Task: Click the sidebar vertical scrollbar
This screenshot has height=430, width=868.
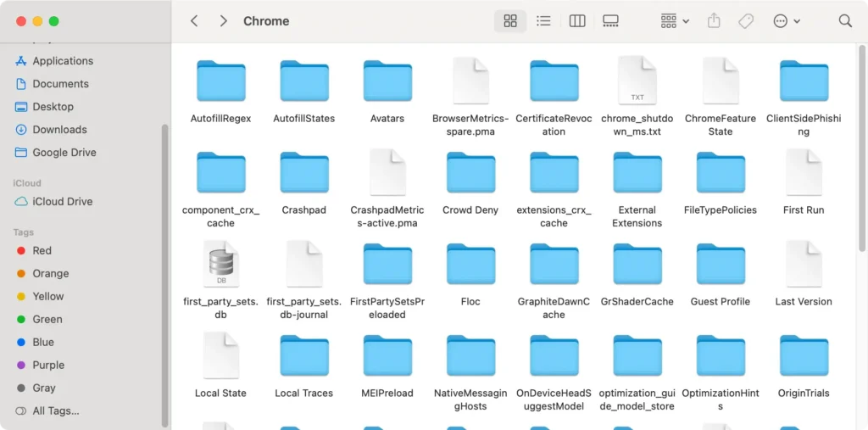Action: [164, 276]
